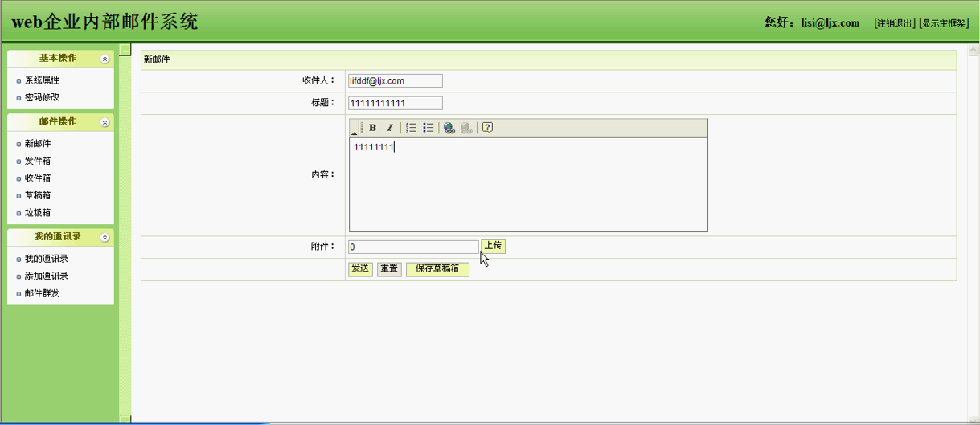This screenshot has height=425, width=980.
Task: Open 发件箱 in sidebar
Action: [x=38, y=161]
